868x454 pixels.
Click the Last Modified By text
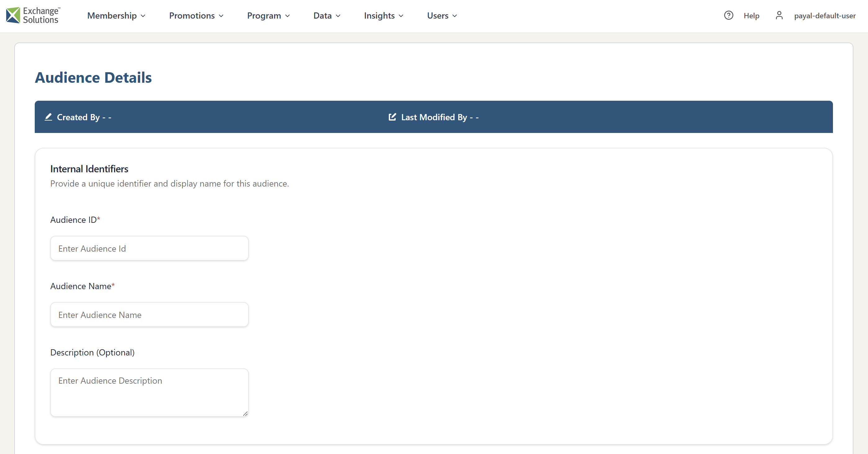(440, 117)
